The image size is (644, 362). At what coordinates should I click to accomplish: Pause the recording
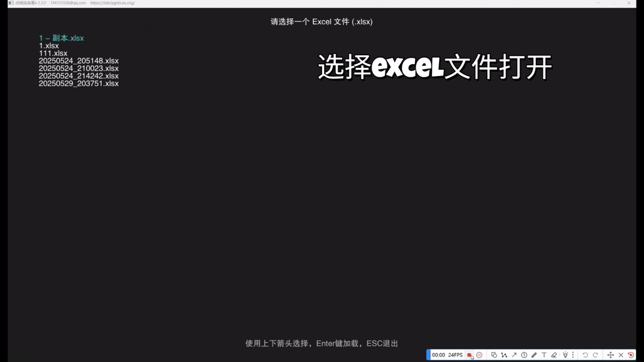pos(479,354)
